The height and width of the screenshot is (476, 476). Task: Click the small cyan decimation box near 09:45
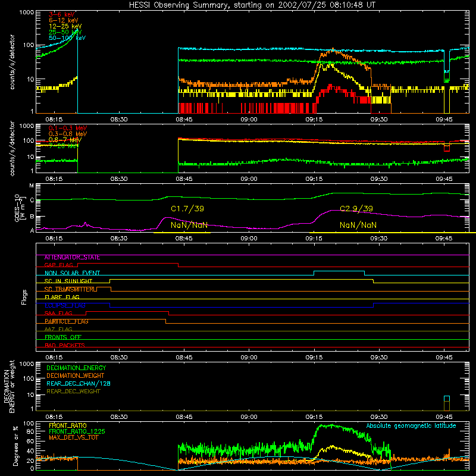click(447, 399)
